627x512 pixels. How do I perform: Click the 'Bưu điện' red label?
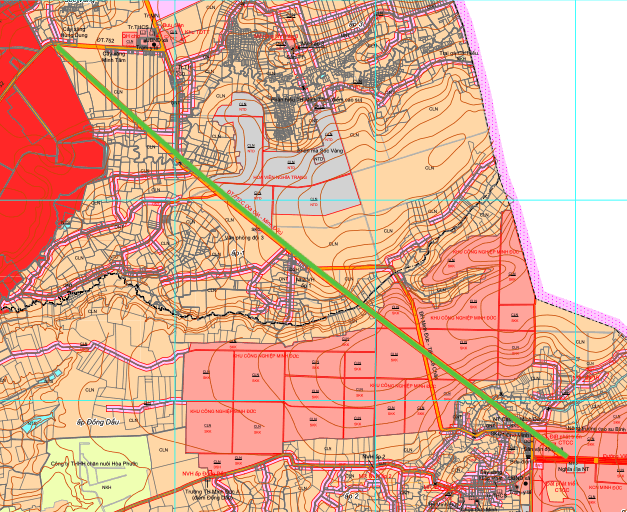(x=173, y=25)
